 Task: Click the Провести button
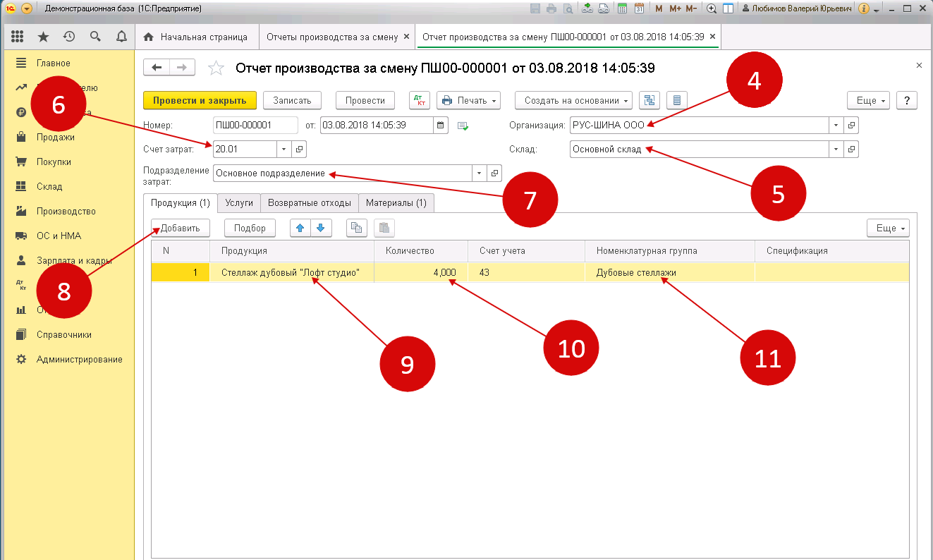click(365, 100)
